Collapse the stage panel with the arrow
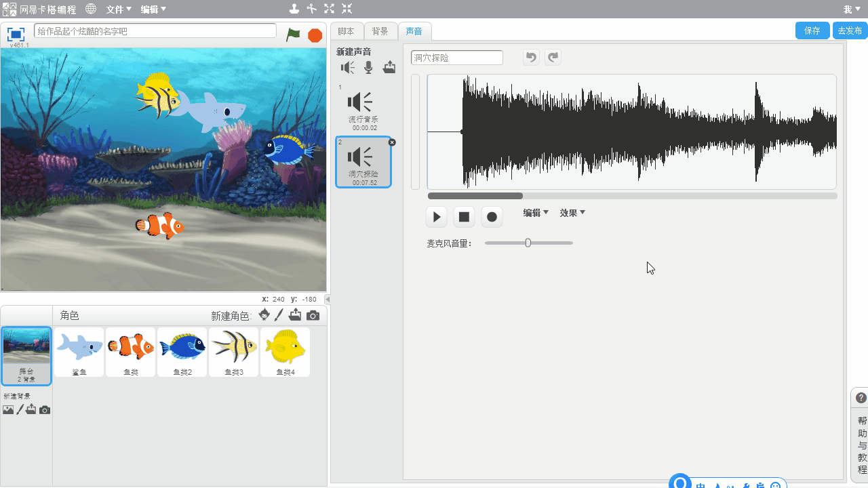This screenshot has width=868, height=488. tap(328, 299)
